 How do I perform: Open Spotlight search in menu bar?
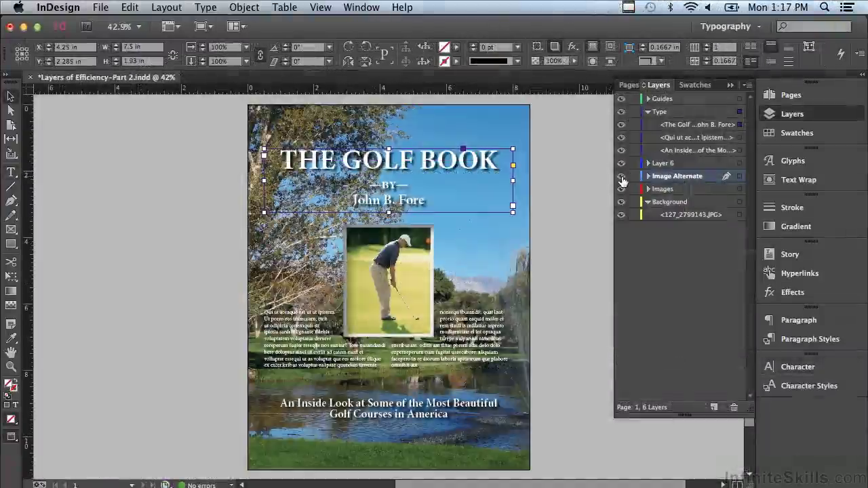point(825,7)
